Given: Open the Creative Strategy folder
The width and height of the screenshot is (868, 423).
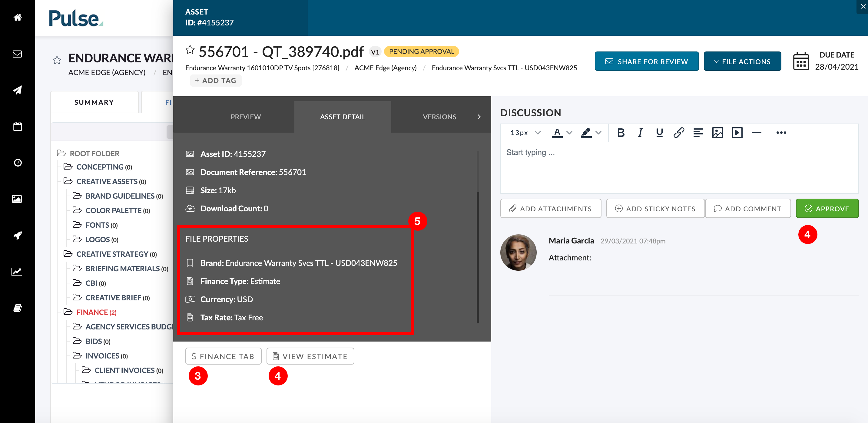Looking at the screenshot, I should (111, 254).
